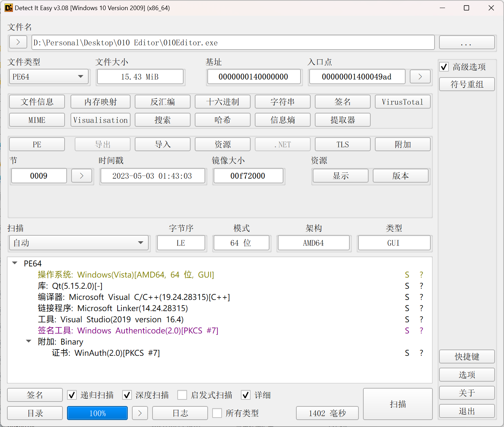Click ? on the Visual Studio 2019 tool row
504x427 pixels.
click(x=421, y=319)
